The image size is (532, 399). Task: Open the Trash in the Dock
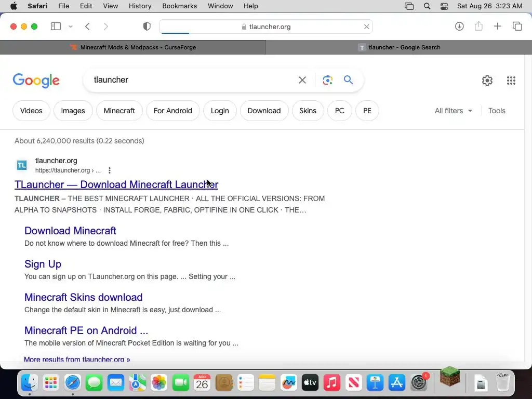point(503,382)
